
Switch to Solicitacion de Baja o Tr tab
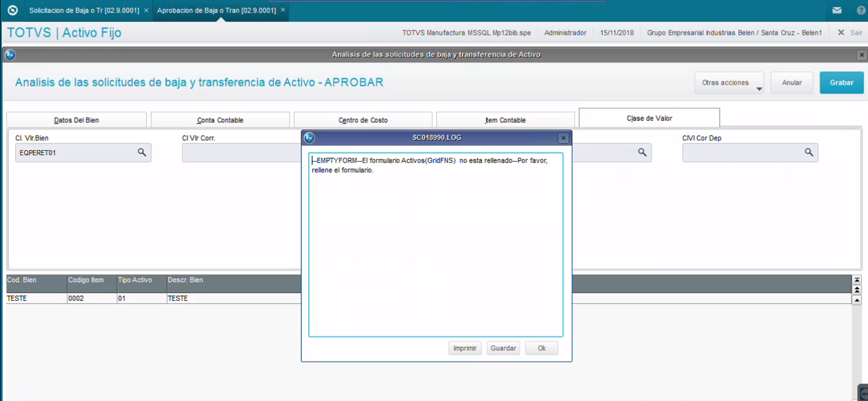(84, 10)
